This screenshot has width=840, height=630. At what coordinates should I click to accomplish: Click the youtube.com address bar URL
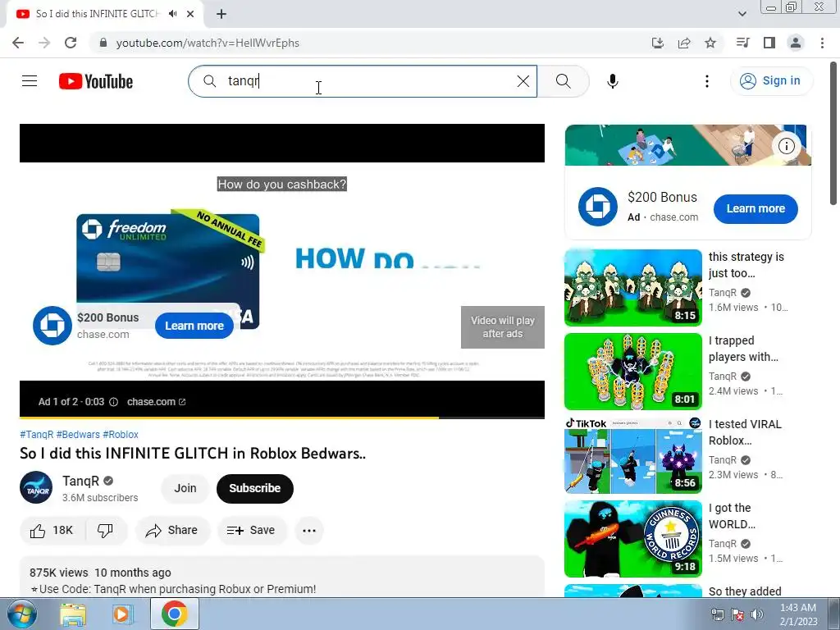click(208, 43)
